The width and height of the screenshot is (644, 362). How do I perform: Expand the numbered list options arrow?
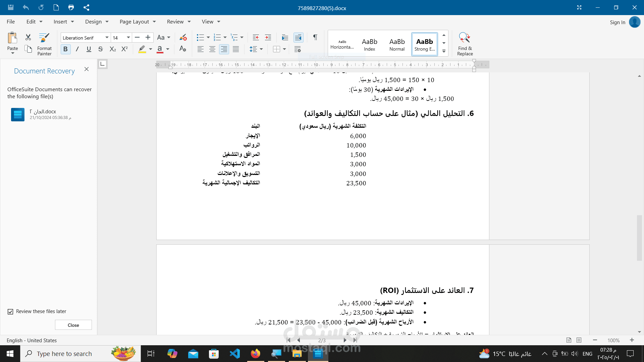point(225,38)
